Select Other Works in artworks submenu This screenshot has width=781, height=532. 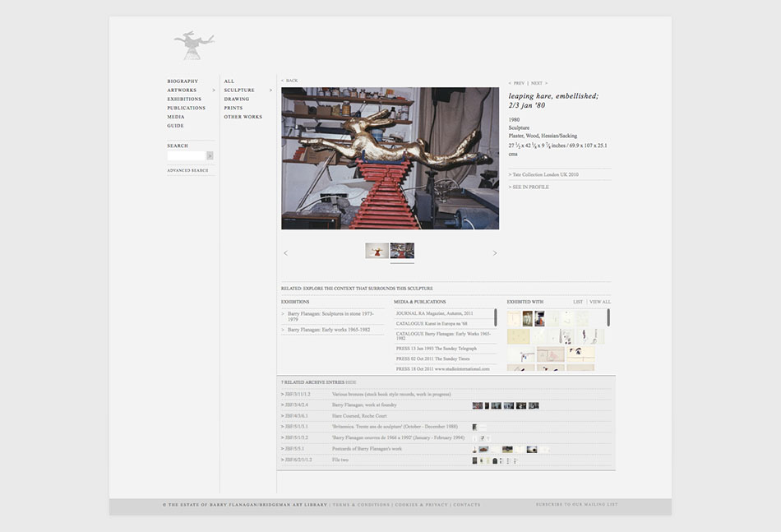[x=243, y=117]
